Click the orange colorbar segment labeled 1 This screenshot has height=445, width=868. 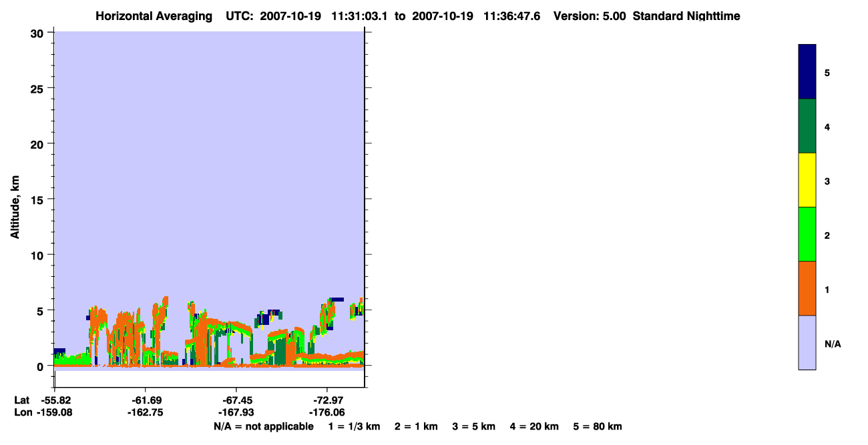(x=807, y=288)
